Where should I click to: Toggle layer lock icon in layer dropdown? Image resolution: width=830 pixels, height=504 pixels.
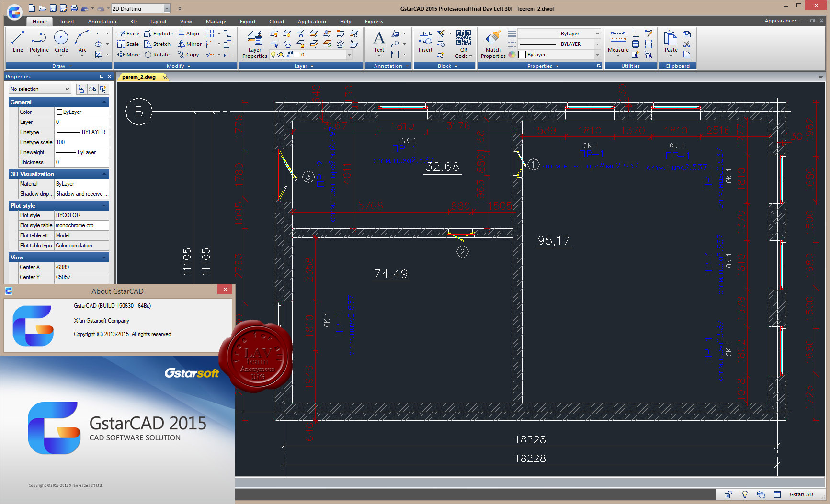[289, 55]
